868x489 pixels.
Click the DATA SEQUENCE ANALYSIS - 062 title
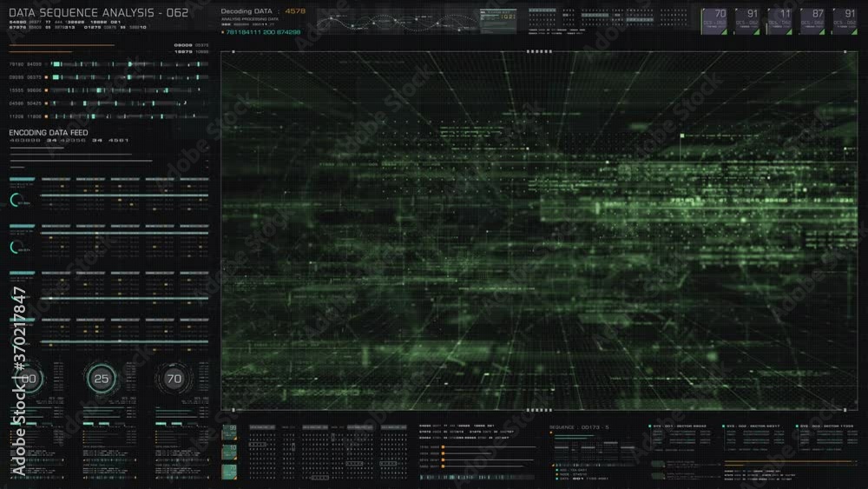99,12
